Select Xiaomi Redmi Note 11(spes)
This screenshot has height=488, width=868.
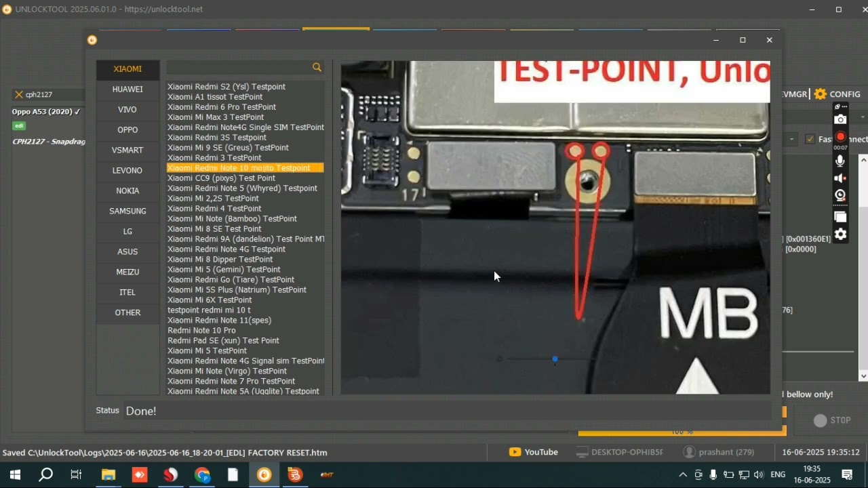[219, 321]
